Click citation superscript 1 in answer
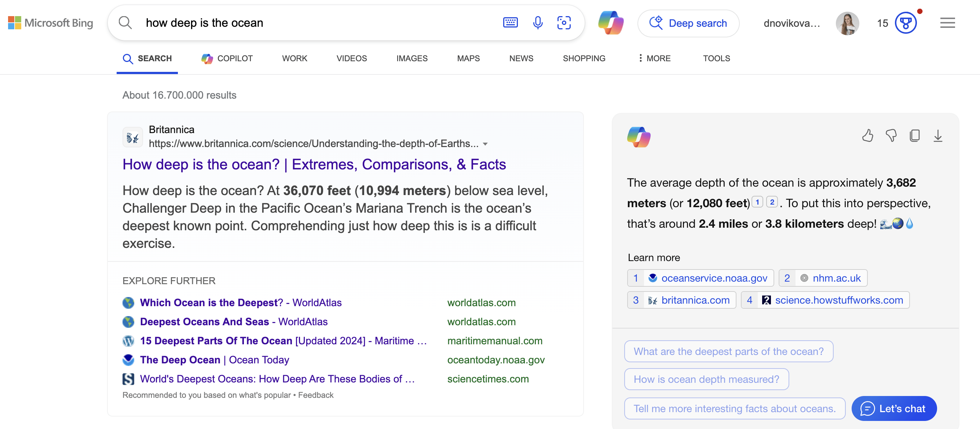 click(x=757, y=202)
